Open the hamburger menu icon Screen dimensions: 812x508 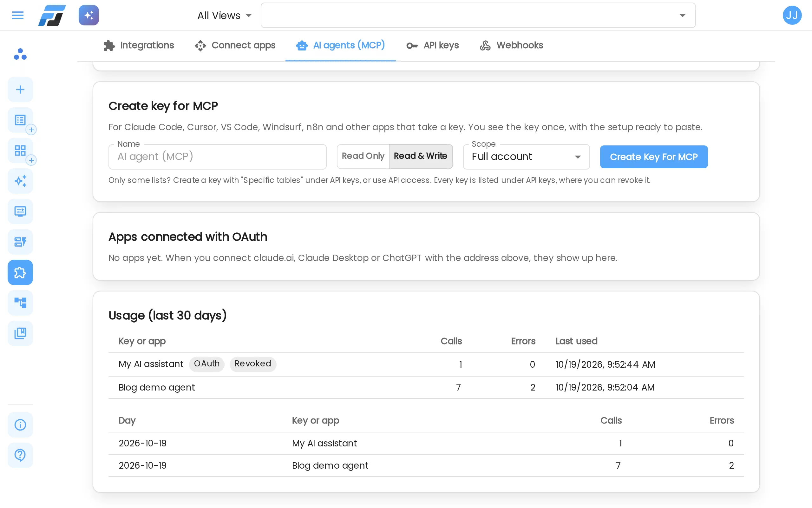[x=17, y=15]
